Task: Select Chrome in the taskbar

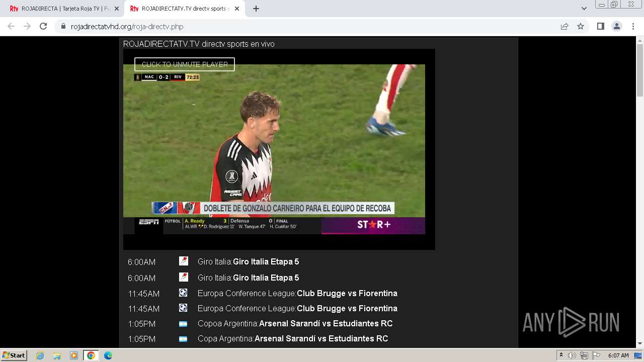Action: click(x=91, y=355)
